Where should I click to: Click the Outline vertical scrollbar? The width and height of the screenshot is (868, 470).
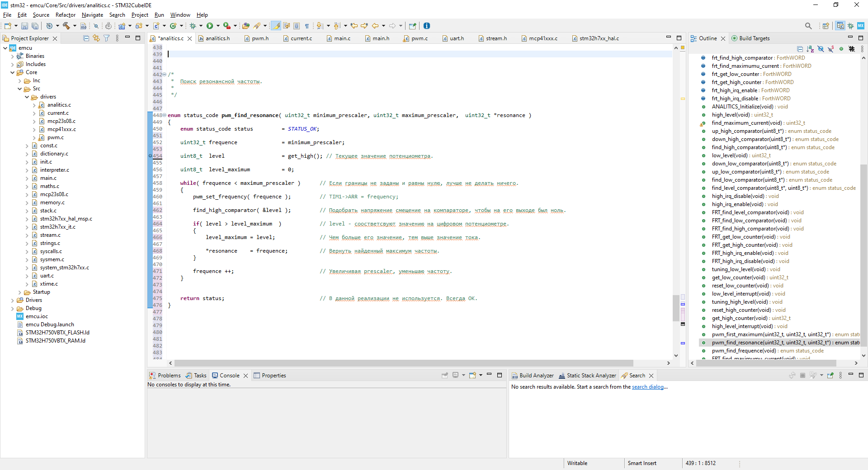pyautogui.click(x=863, y=255)
